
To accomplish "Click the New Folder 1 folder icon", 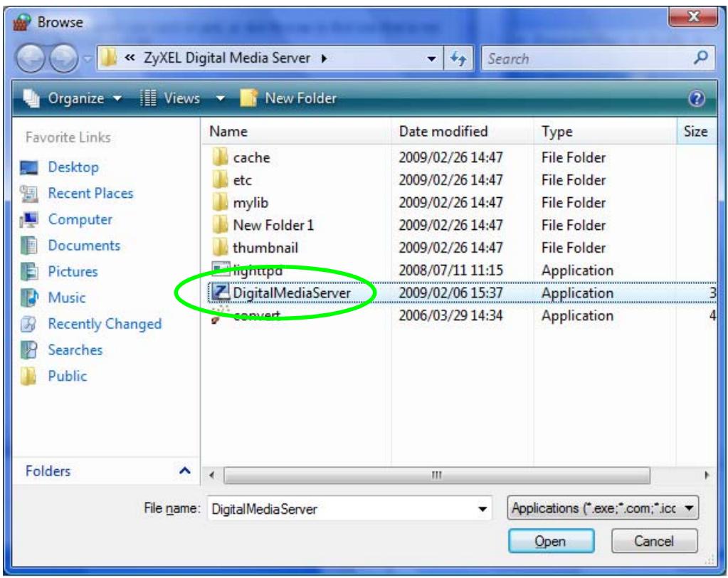I will (x=220, y=225).
